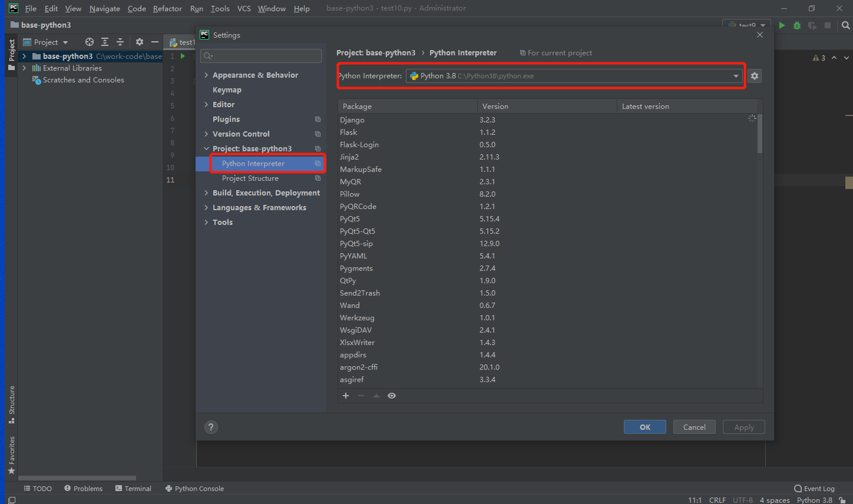Click the upgrade package up-arrow icon
Viewport: 853px width, 504px height.
(x=376, y=396)
